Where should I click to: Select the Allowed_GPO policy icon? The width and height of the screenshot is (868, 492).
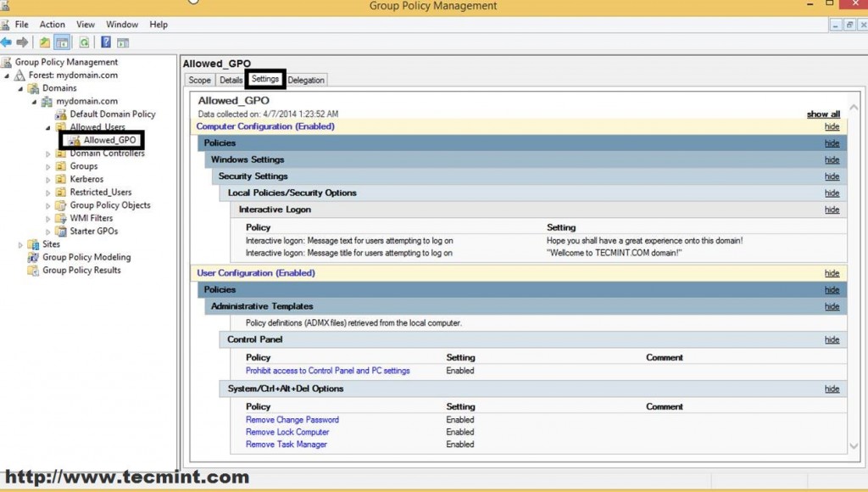[x=73, y=140]
